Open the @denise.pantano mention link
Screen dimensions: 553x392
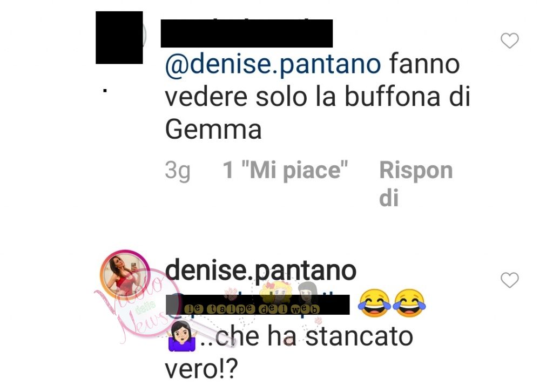(x=273, y=64)
